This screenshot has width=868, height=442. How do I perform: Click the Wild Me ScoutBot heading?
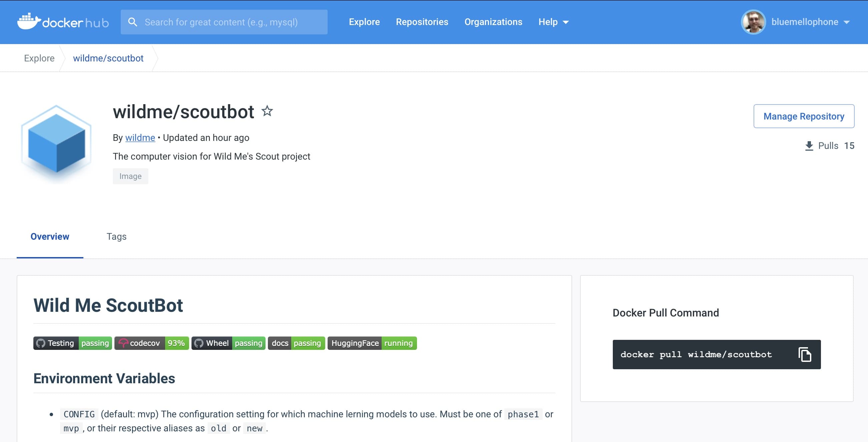click(108, 305)
